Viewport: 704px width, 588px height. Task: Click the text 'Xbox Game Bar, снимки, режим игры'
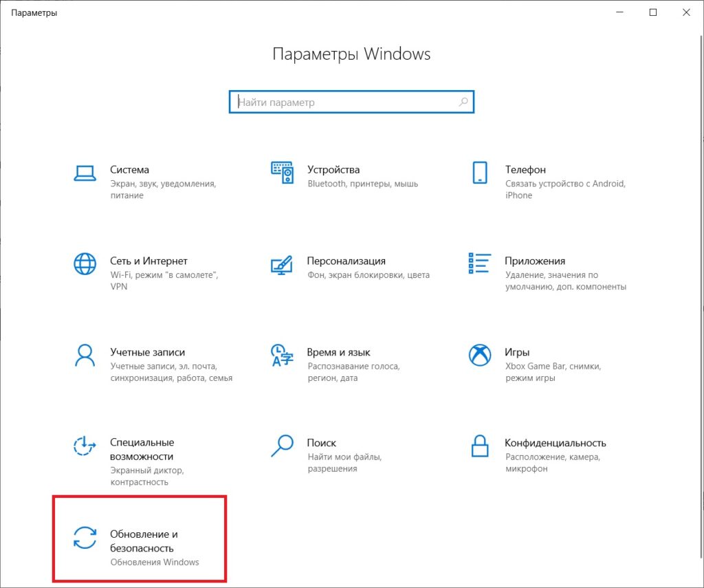553,372
